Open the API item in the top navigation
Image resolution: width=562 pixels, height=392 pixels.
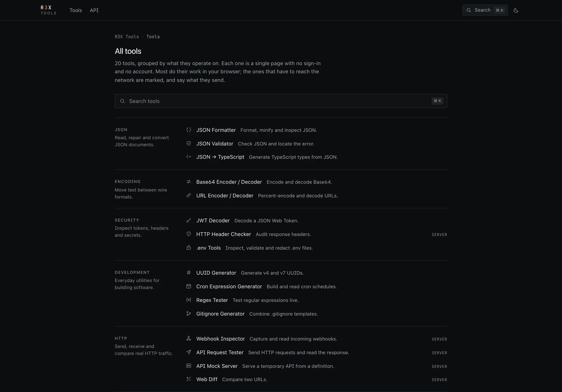point(94,10)
